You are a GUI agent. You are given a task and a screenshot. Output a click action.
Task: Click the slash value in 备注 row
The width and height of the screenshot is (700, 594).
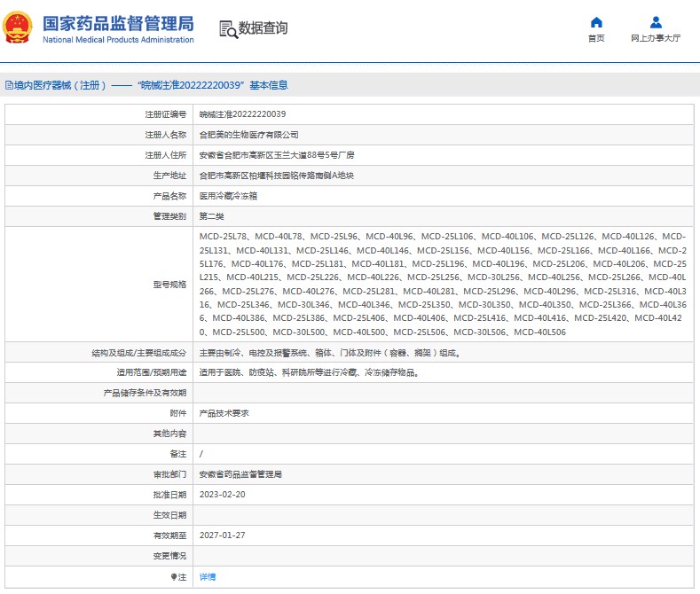pyautogui.click(x=201, y=454)
